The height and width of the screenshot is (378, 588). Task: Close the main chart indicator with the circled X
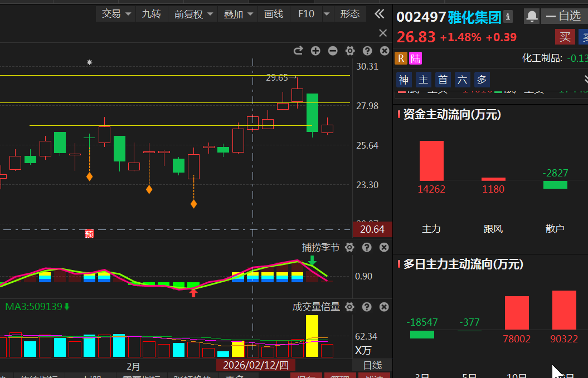[x=385, y=51]
